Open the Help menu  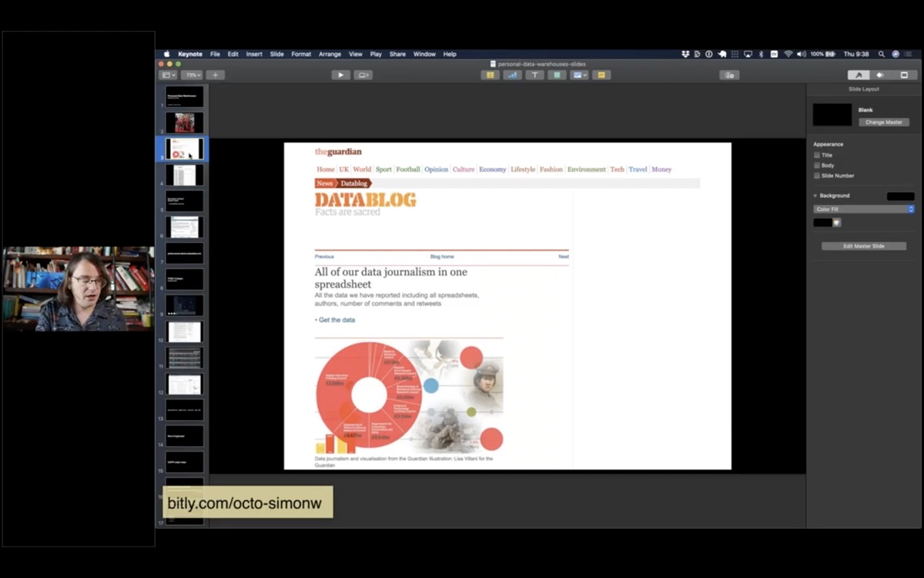pyautogui.click(x=450, y=54)
